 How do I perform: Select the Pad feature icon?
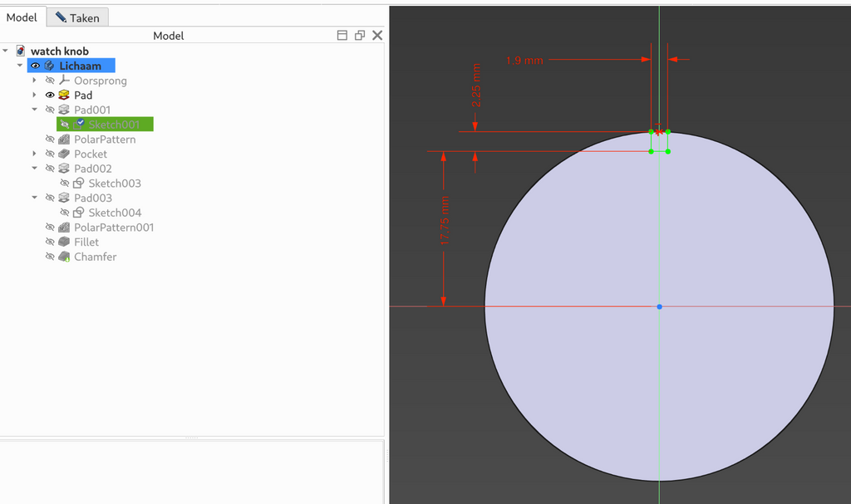point(64,95)
